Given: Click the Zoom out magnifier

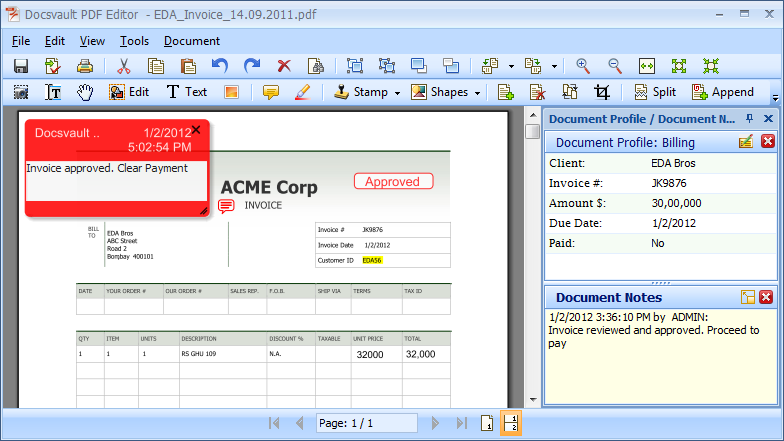Looking at the screenshot, I should click(x=614, y=66).
